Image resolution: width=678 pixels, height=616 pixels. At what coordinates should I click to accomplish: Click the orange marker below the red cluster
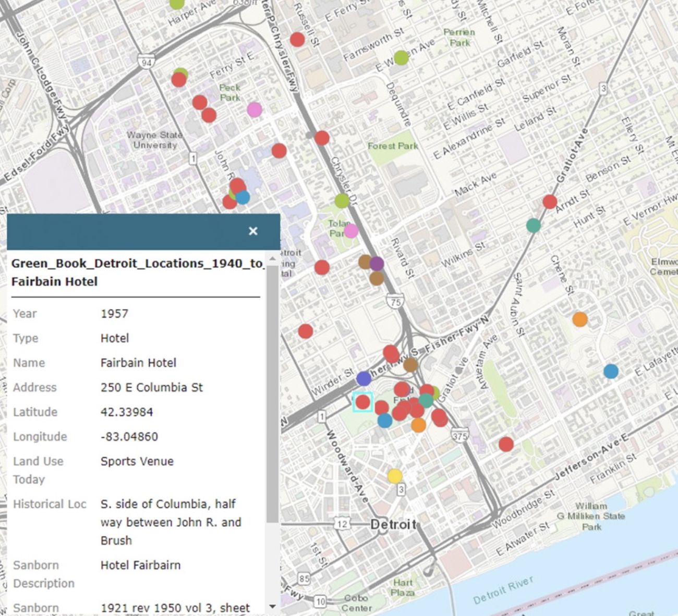[418, 425]
